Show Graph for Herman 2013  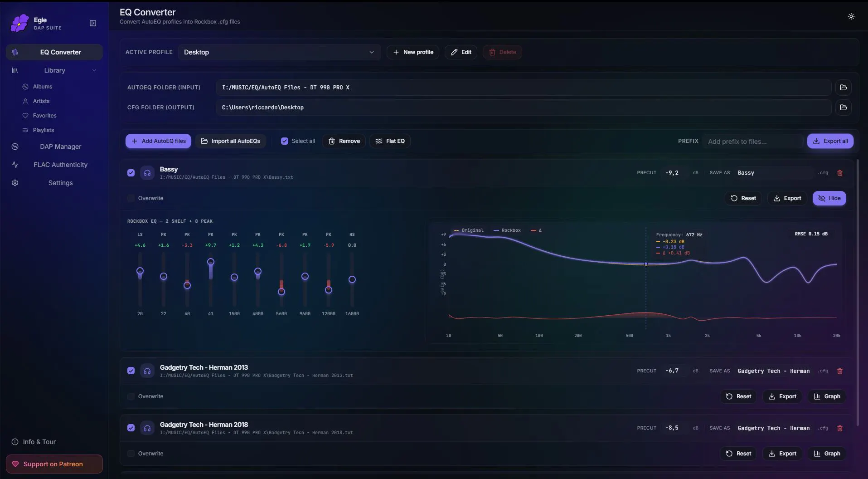pyautogui.click(x=827, y=396)
